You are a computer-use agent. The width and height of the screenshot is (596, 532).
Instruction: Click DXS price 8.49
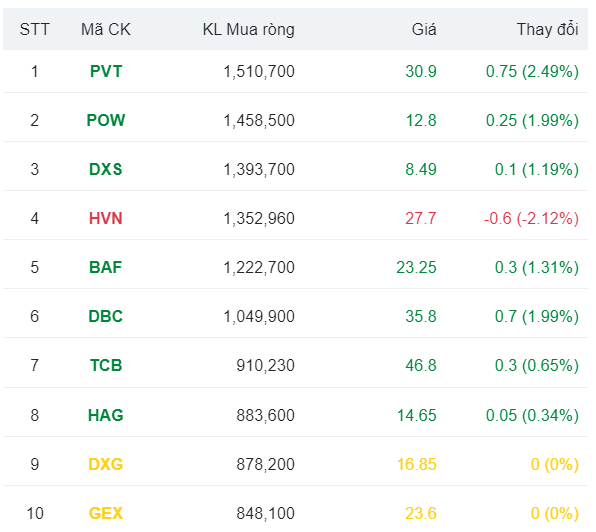pyautogui.click(x=421, y=169)
